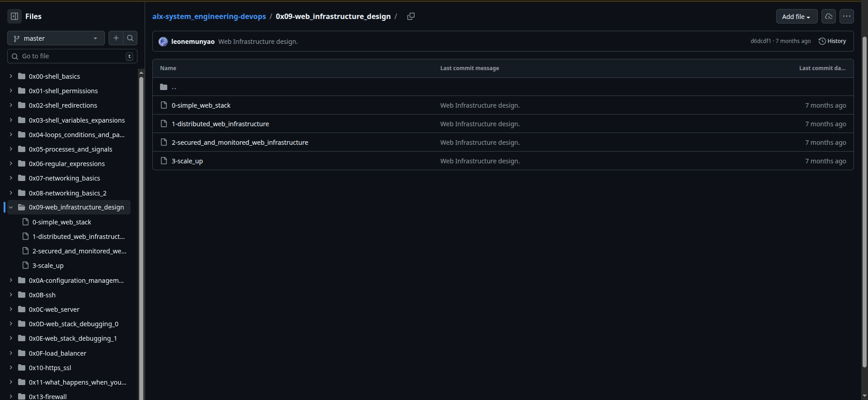868x400 pixels.
Task: Click the sidebar file tree scrollbar
Action: (141, 226)
